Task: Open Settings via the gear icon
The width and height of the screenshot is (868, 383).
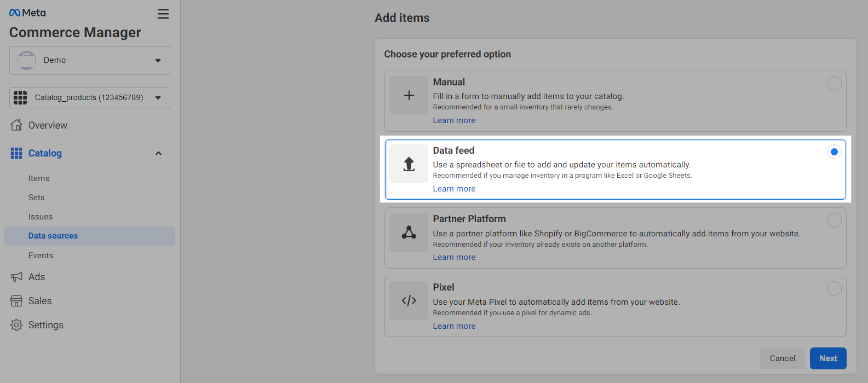Action: (x=16, y=325)
